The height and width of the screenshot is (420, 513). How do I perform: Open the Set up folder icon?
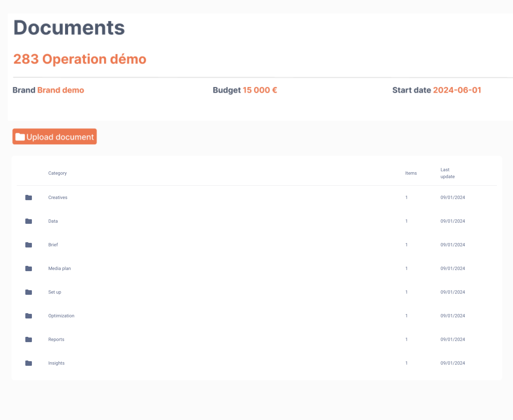tap(29, 292)
